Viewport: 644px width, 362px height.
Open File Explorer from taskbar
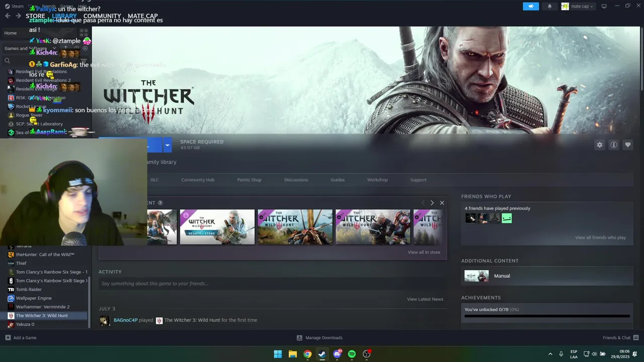[292, 354]
